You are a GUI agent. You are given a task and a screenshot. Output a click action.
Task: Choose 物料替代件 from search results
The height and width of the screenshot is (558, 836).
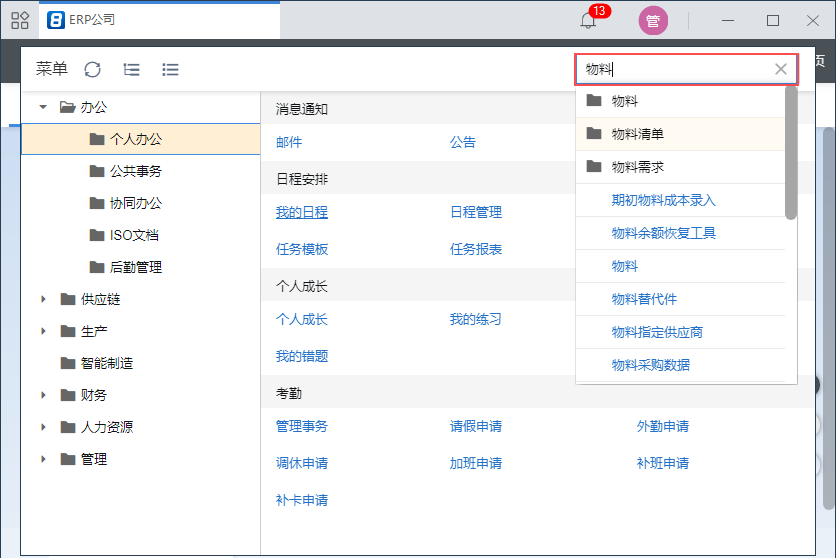pos(644,299)
